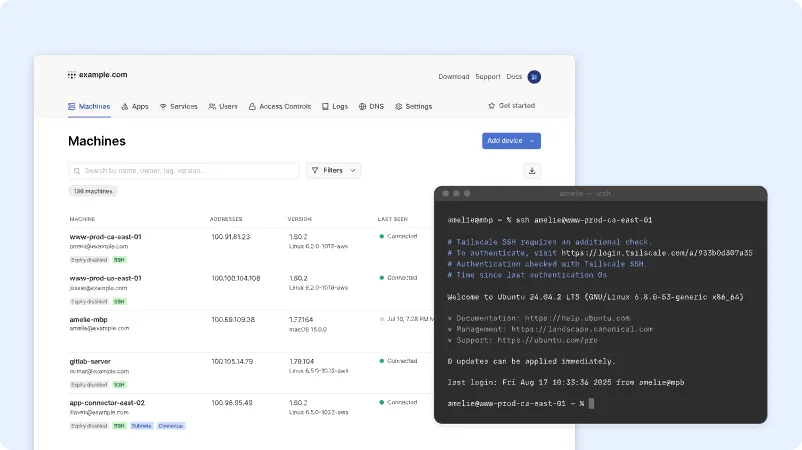Click the example.com grid logo icon

tap(72, 75)
